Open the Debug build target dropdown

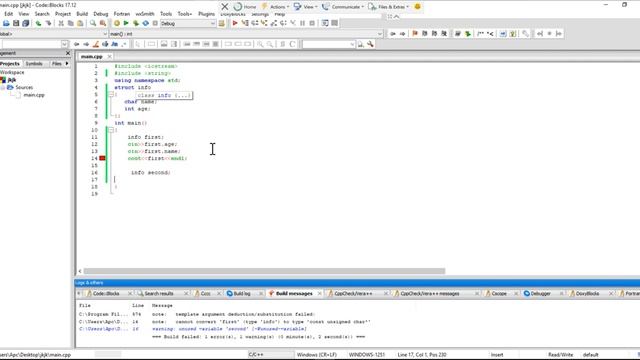coord(187,23)
